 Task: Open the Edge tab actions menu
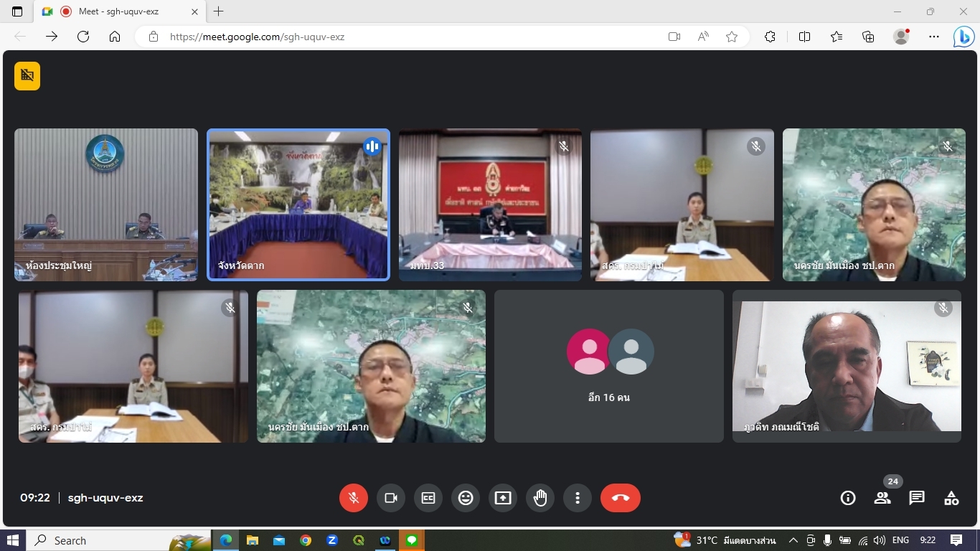coord(17,11)
